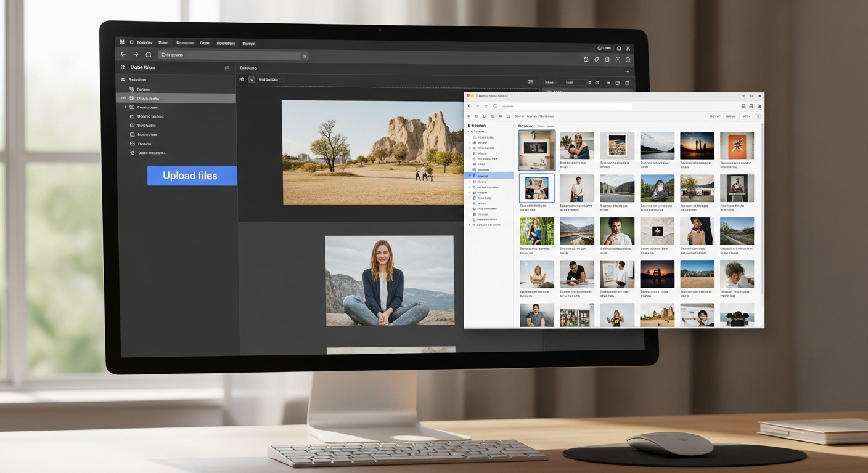Click the photo of the woman sitting cross-legged
868x473 pixels.
pos(389,281)
